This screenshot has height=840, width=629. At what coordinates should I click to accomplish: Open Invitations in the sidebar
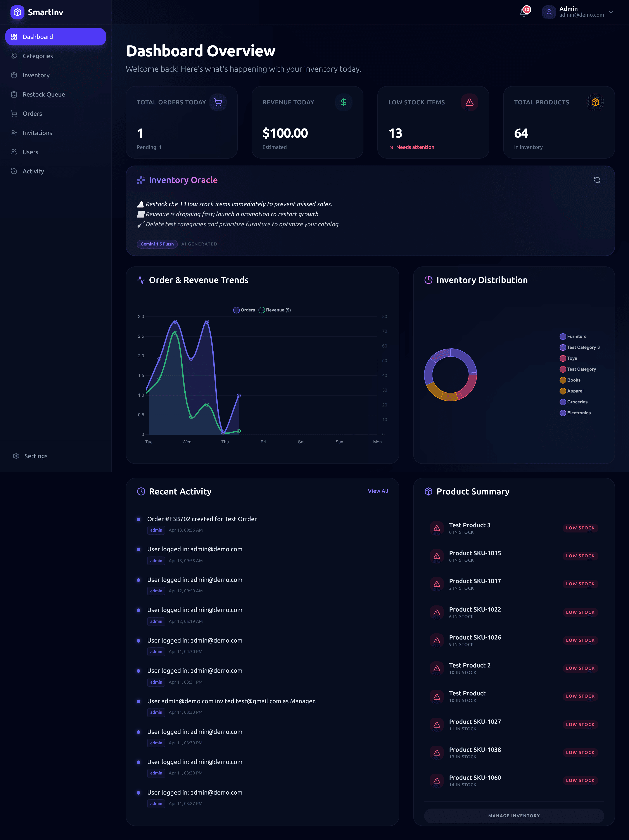[x=55, y=133]
